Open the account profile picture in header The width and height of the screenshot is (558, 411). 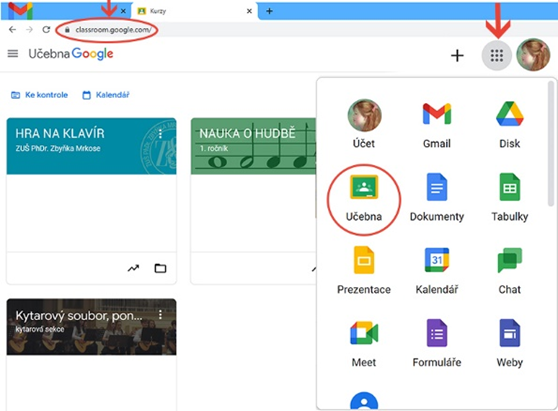533,55
